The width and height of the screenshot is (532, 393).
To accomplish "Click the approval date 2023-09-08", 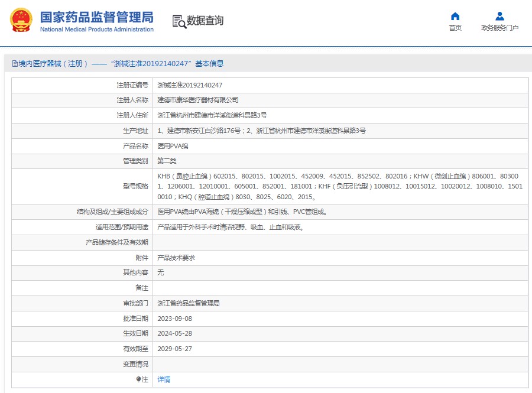I will tap(175, 319).
